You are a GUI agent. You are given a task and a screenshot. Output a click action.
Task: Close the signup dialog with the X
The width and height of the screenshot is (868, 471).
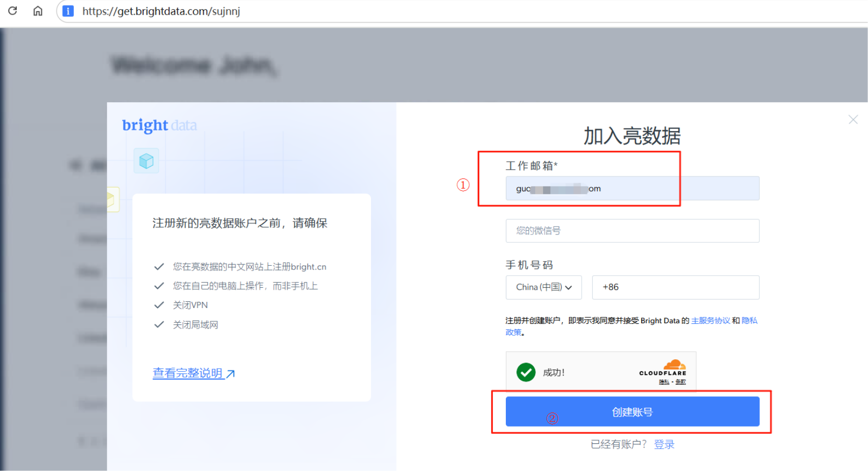pos(853,120)
